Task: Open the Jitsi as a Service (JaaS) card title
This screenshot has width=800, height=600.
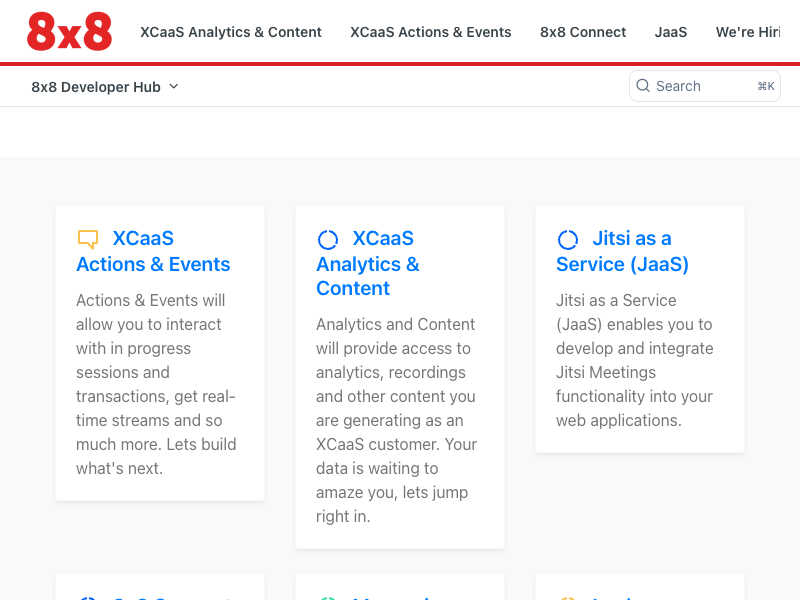Action: 622,251
